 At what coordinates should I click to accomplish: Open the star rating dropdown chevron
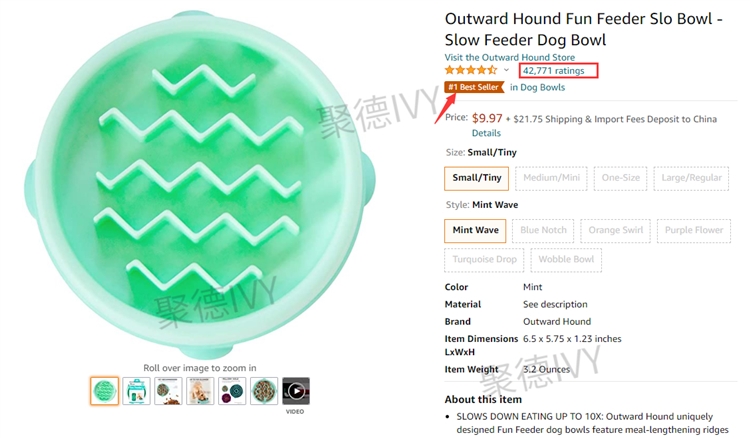click(506, 70)
